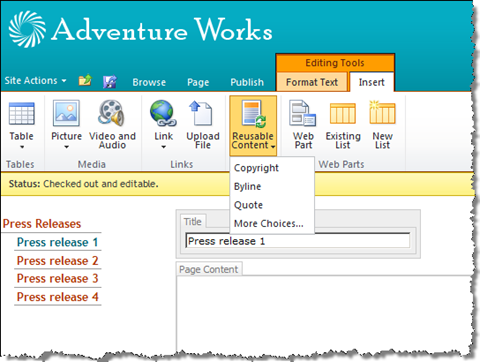Switch to the Browse tab
Image resolution: width=480 pixels, height=362 pixels.
coord(149,82)
